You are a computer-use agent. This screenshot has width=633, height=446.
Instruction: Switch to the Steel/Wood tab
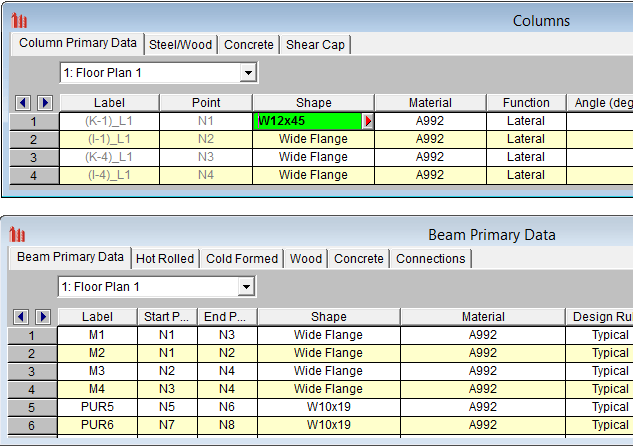tap(180, 45)
